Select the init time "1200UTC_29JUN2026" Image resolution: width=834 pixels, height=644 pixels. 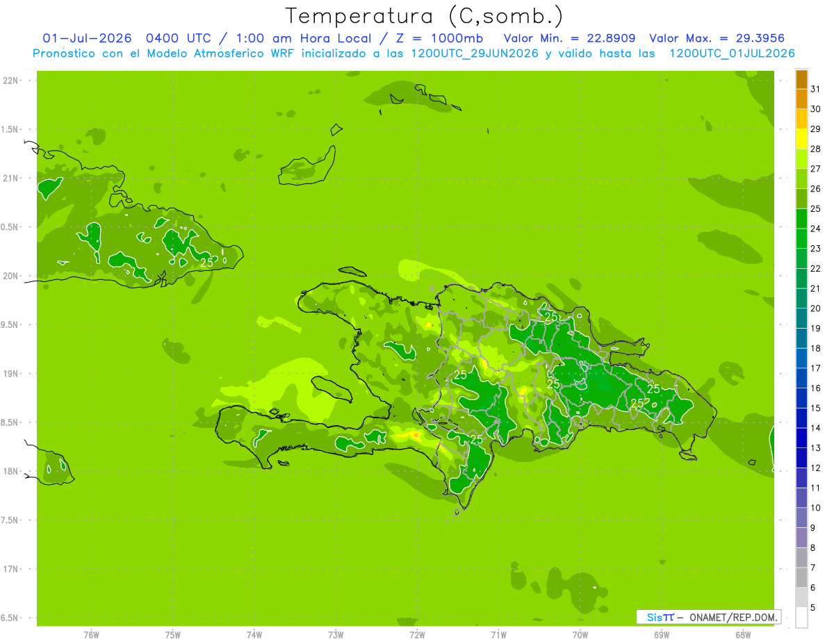click(475, 53)
